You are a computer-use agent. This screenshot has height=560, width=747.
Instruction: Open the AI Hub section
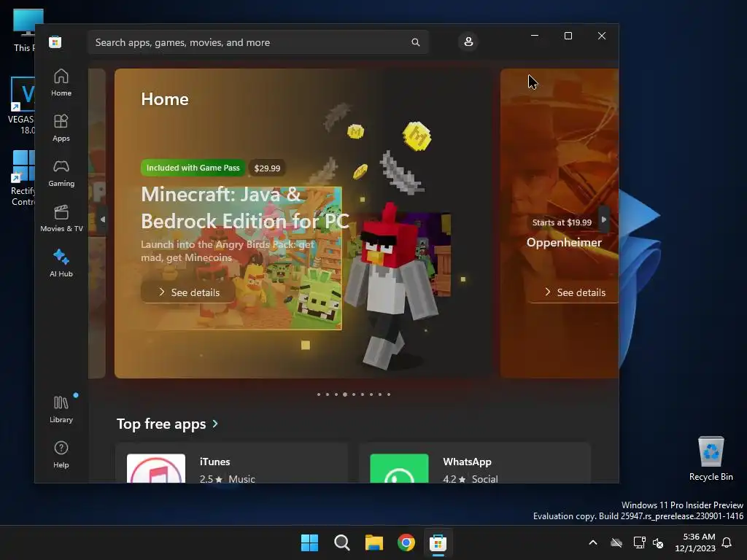61,264
